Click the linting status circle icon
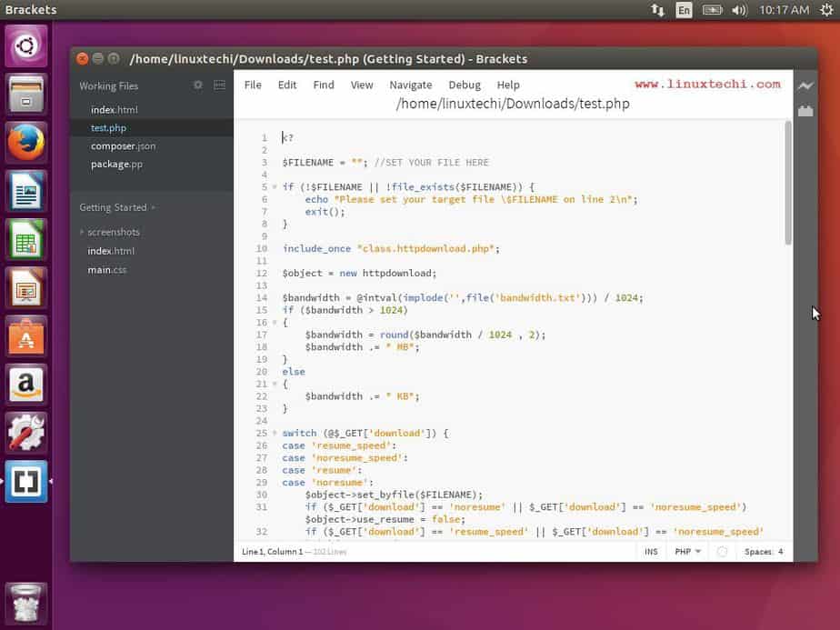This screenshot has width=840, height=630. click(x=722, y=552)
